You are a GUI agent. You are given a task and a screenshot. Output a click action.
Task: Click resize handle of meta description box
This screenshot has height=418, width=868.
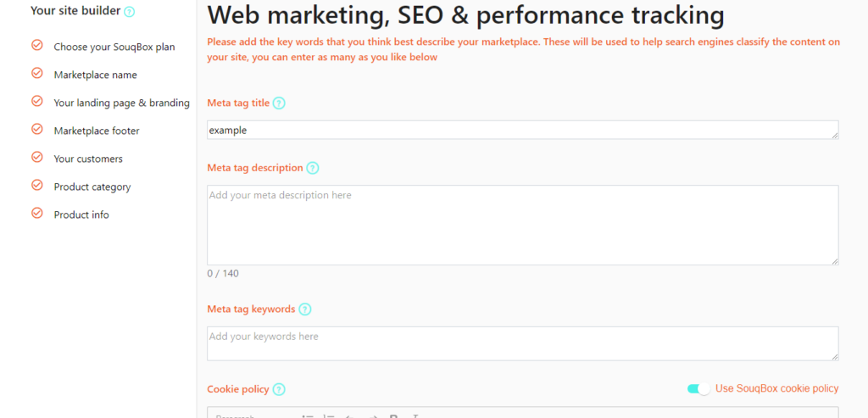pos(834,261)
